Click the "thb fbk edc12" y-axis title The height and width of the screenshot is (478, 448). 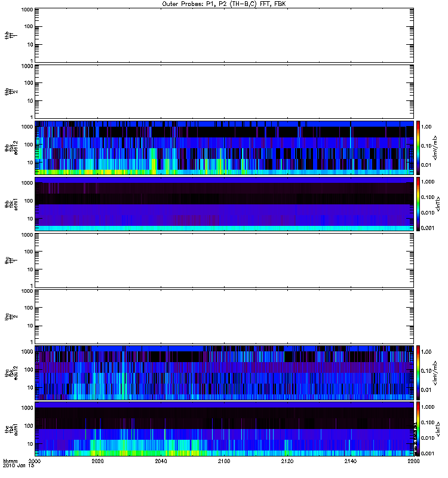[x=11, y=148]
